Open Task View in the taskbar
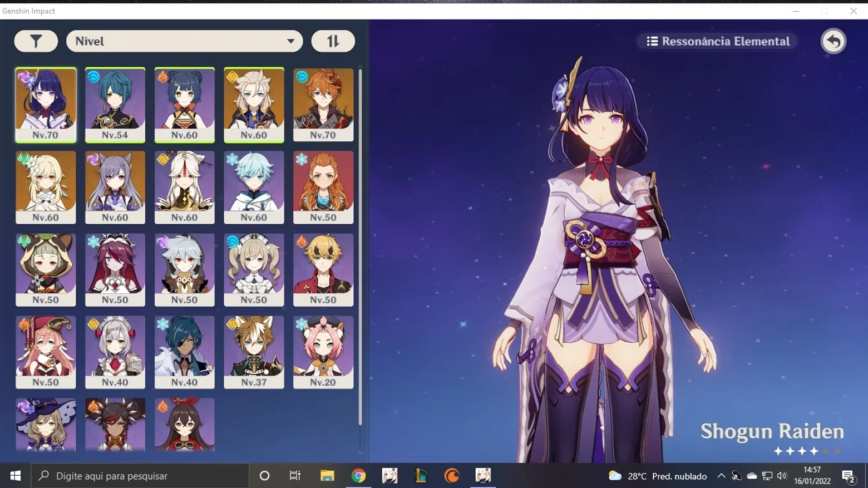868x488 pixels. [x=295, y=476]
